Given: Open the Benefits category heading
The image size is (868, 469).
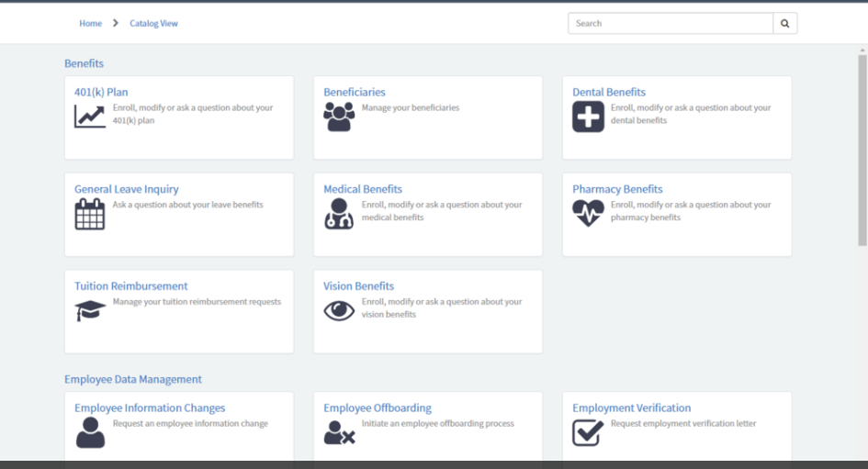Looking at the screenshot, I should point(84,63).
